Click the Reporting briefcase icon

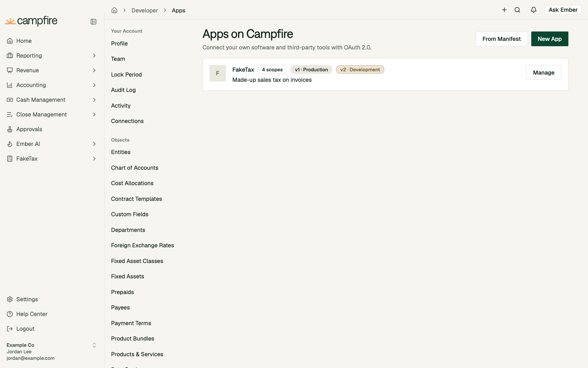[10, 56]
